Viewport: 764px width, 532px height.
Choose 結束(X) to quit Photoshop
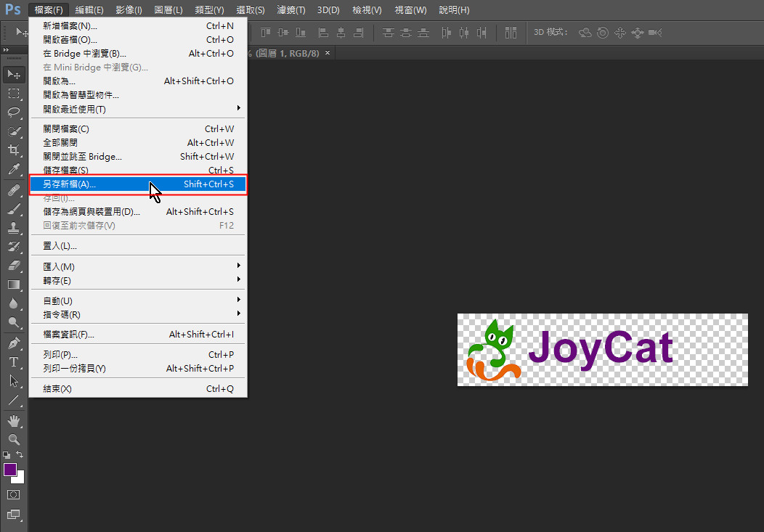(138, 388)
